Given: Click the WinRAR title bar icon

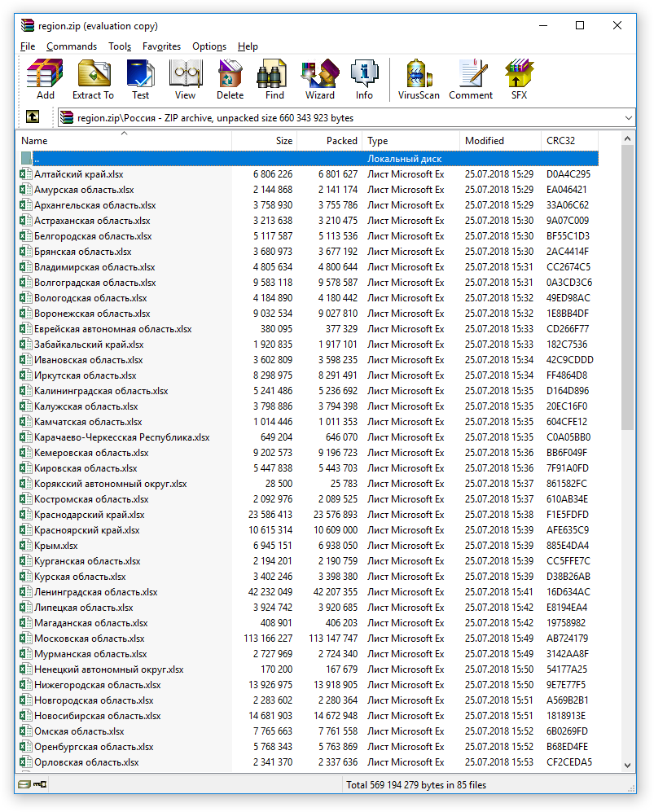Looking at the screenshot, I should click(28, 25).
